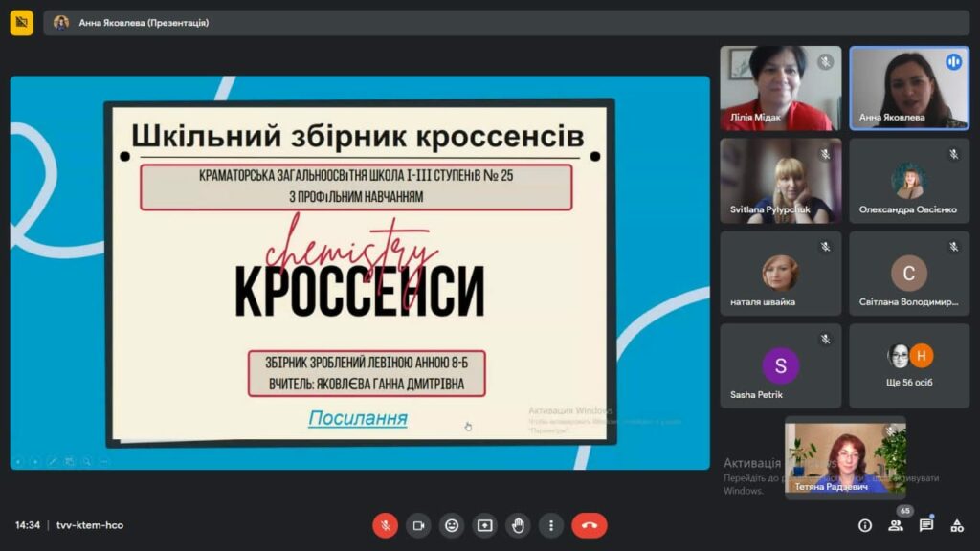The width and height of the screenshot is (980, 551).
Task: Expand the 'Ще 56 осіб' participants tile
Action: [x=909, y=365]
